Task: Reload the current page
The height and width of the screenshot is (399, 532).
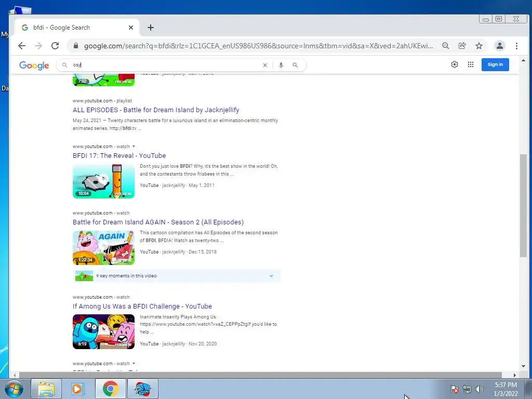Action: pyautogui.click(x=55, y=46)
